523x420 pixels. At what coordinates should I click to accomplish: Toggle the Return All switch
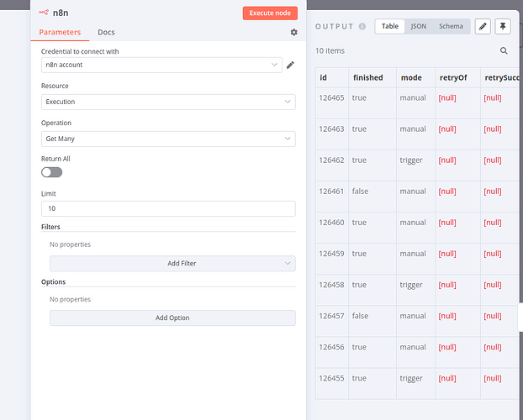51,172
